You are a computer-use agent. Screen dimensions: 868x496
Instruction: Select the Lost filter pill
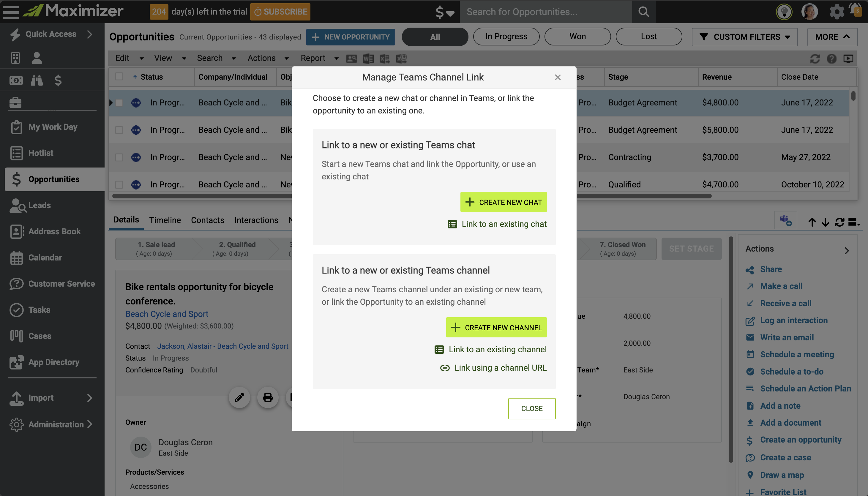(x=648, y=37)
